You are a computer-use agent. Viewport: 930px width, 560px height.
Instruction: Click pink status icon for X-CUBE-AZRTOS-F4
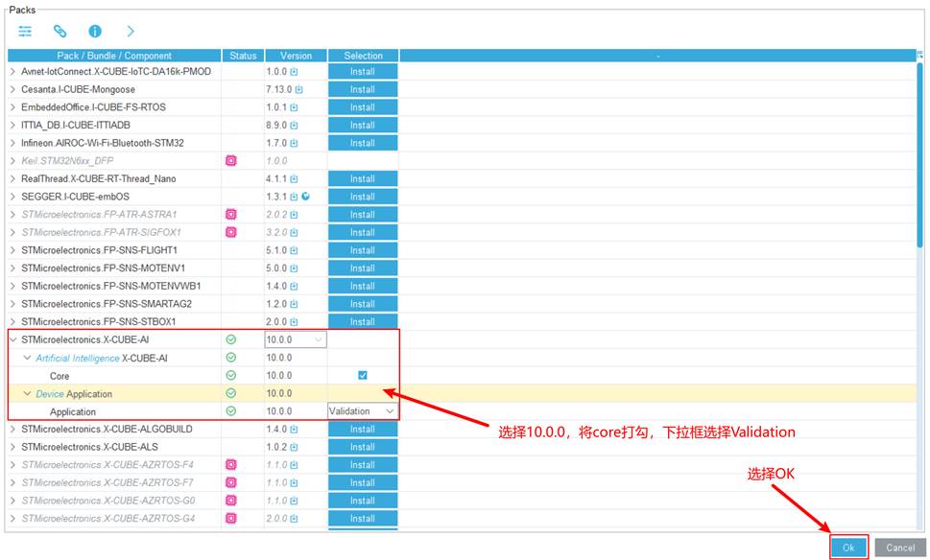231,465
